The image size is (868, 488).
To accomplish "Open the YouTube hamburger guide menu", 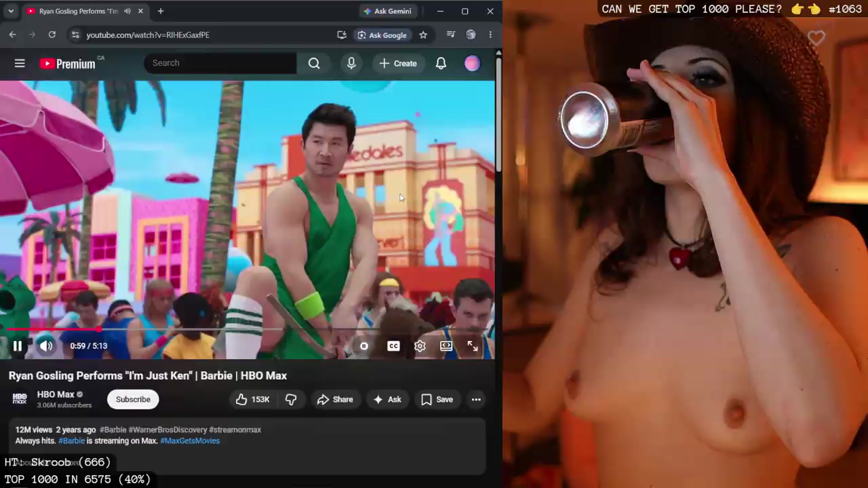I will [19, 63].
